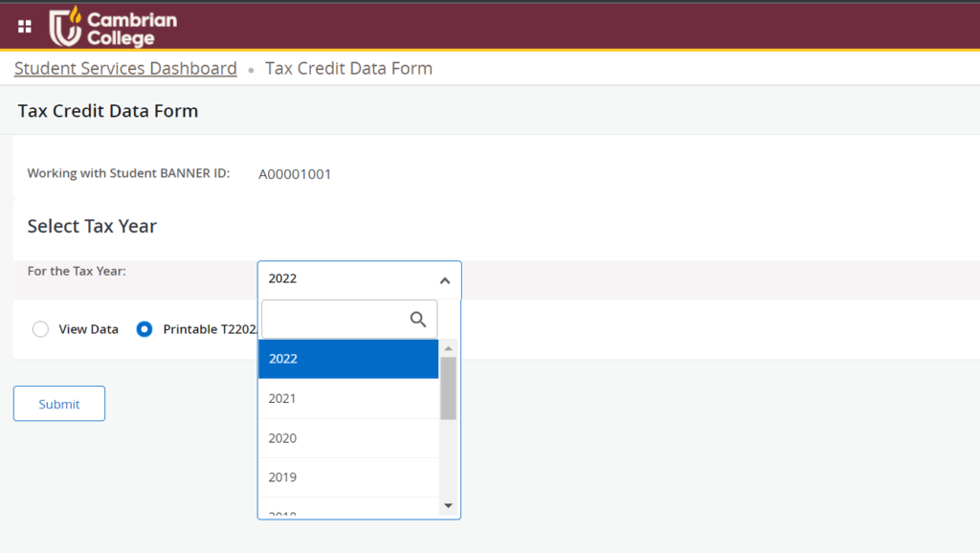Choose 2022 from the year list
Screen dimensions: 980x553
coord(348,359)
